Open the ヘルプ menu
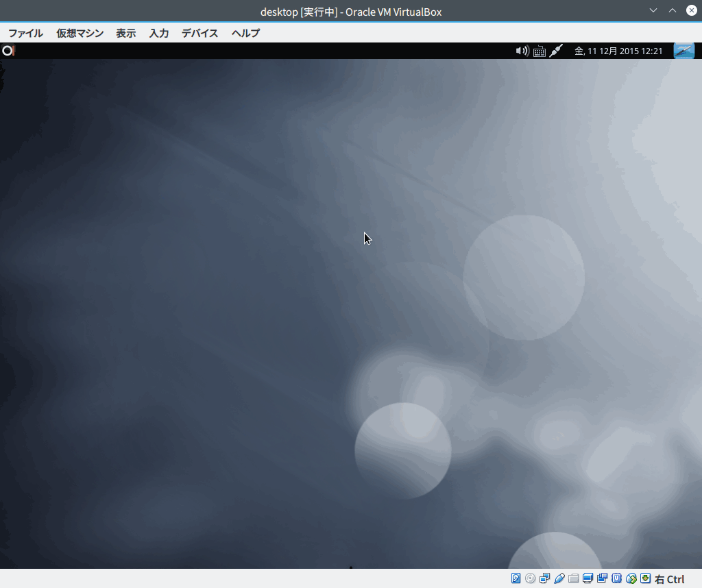The image size is (702, 588). click(245, 33)
